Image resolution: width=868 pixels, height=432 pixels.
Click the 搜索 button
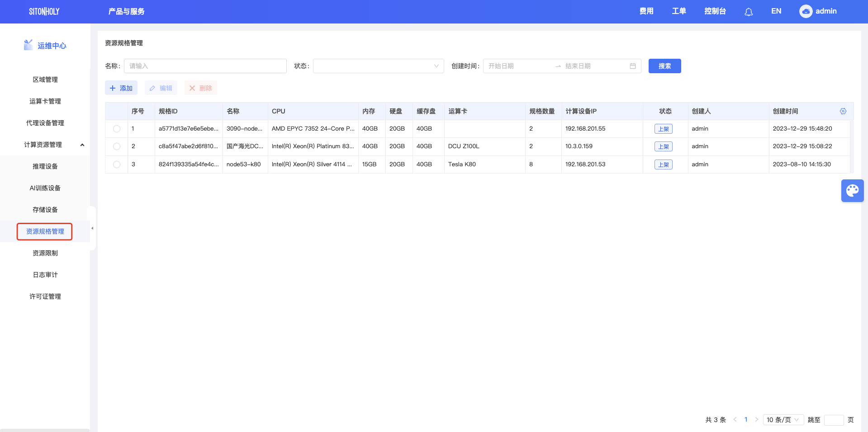[664, 66]
